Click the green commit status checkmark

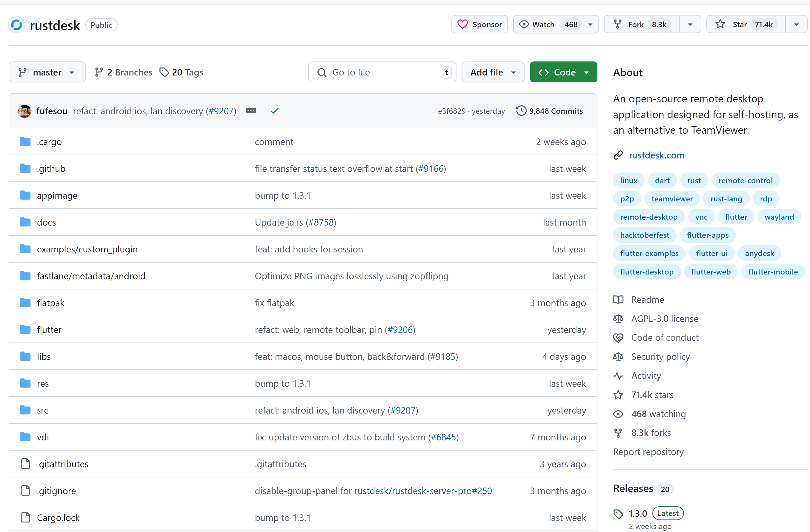pos(274,111)
